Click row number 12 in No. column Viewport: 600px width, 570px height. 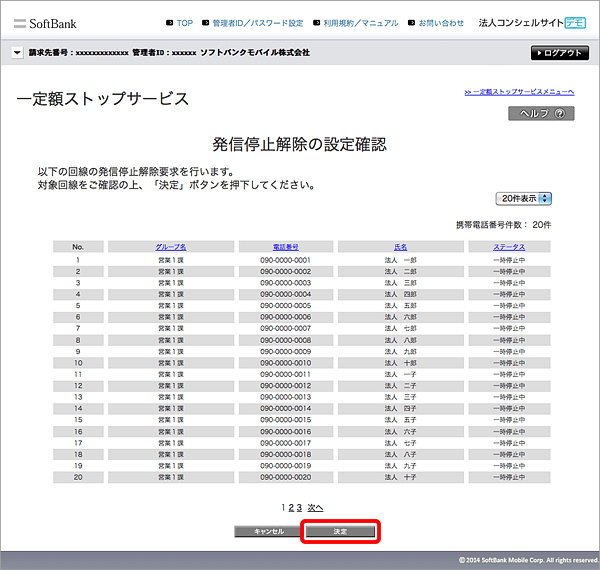point(78,386)
